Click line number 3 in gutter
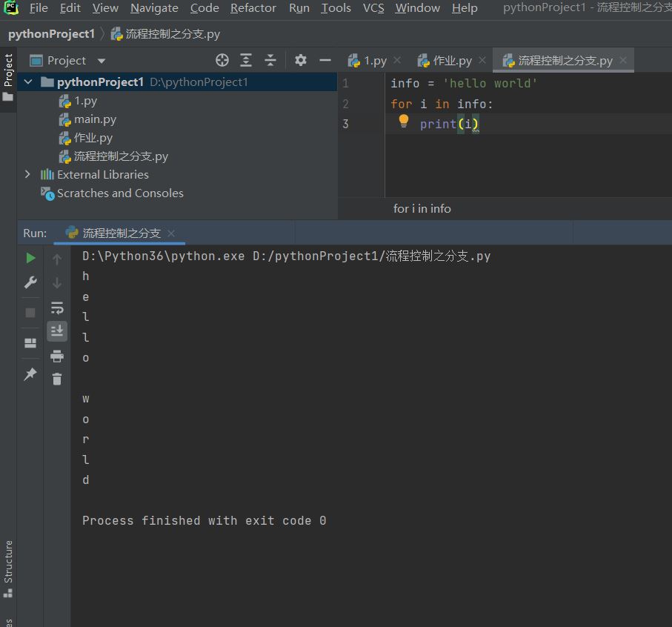The height and width of the screenshot is (627, 672). (x=345, y=124)
